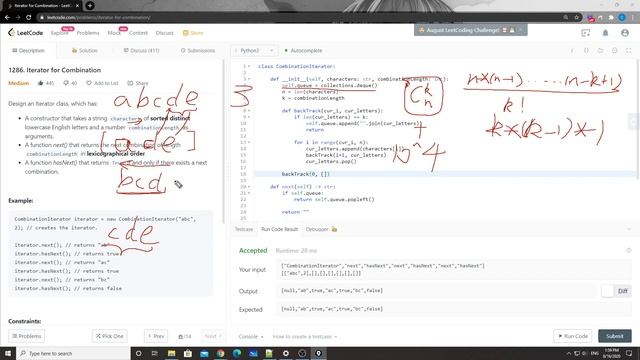Viewport: 640px width, 360px height.
Task: Open Chrome from the taskbar
Action: [220, 353]
